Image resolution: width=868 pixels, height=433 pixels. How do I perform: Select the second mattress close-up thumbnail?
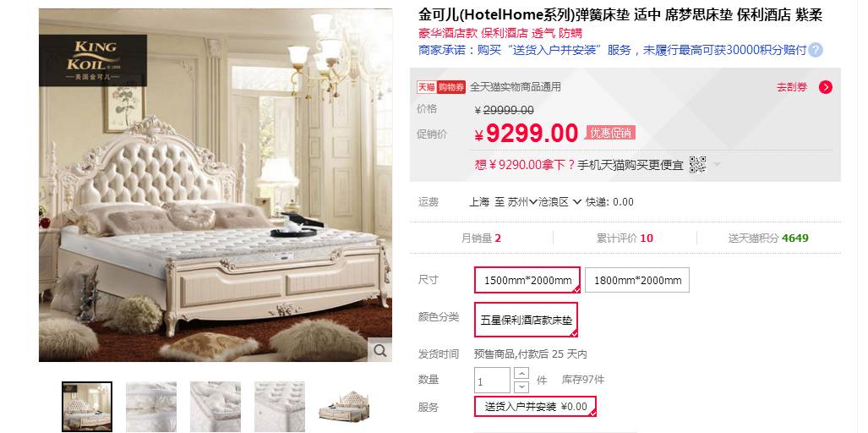216,407
